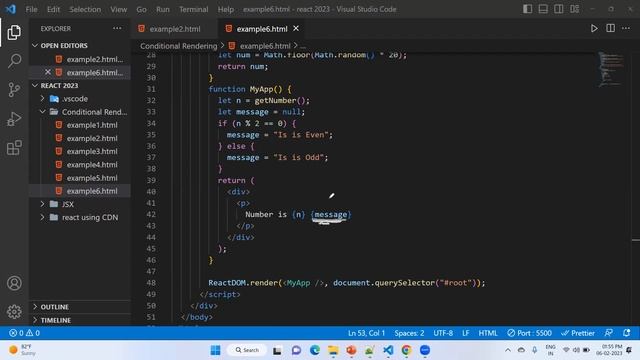Open example5.html in the file tree
This screenshot has height=360, width=640.
click(92, 178)
